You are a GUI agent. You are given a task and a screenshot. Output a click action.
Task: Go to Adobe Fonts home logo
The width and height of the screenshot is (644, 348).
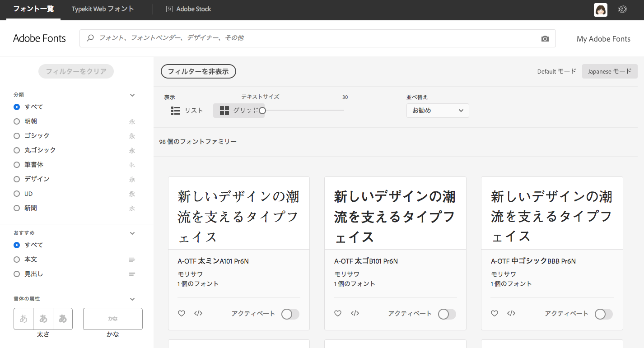[39, 38]
